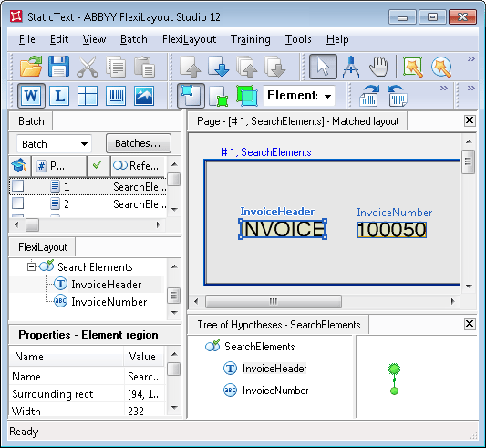Click the green-framed magic wand icon
This screenshot has height=448, width=486.
point(413,67)
